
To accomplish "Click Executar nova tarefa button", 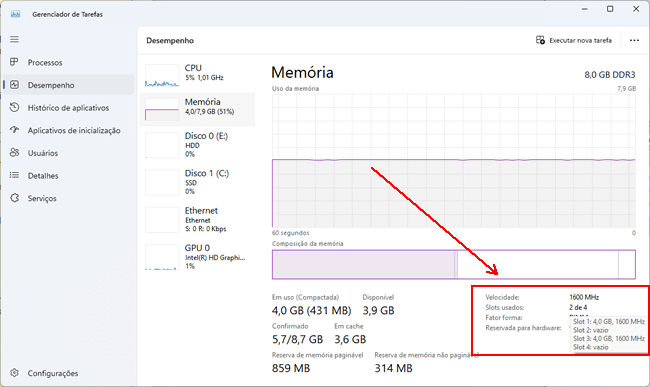I will pos(574,40).
